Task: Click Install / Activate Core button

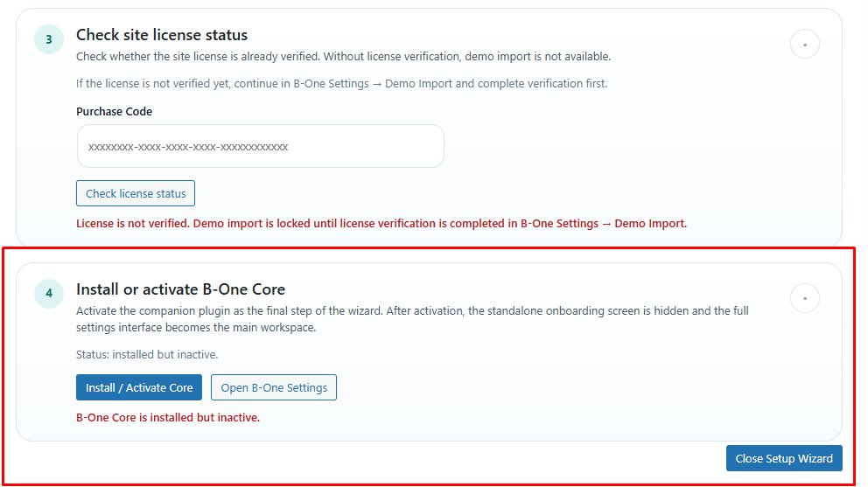Action: pos(139,387)
